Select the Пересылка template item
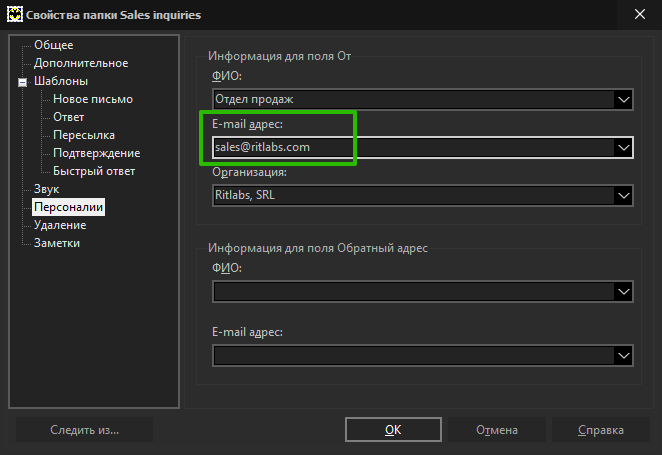 coord(84,135)
